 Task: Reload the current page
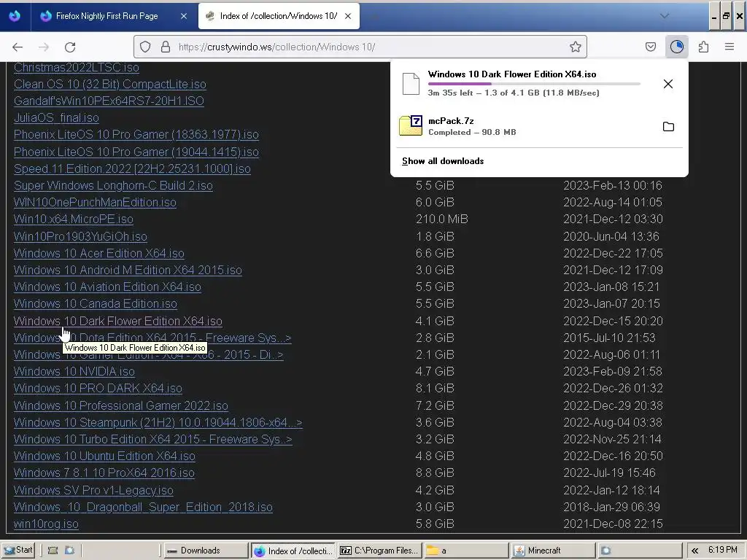coord(70,47)
